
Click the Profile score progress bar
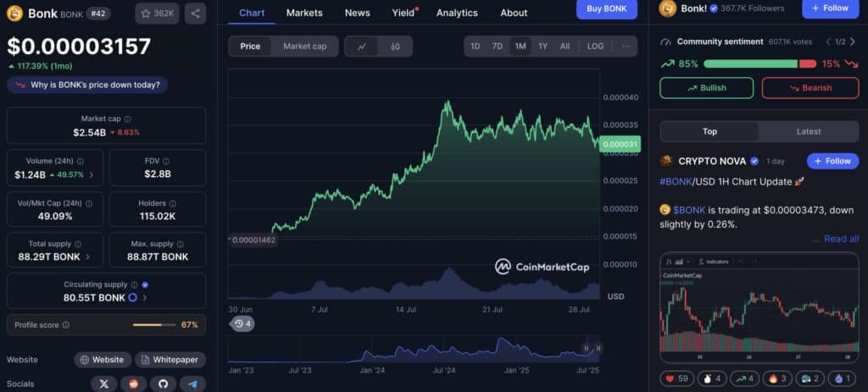tap(154, 325)
